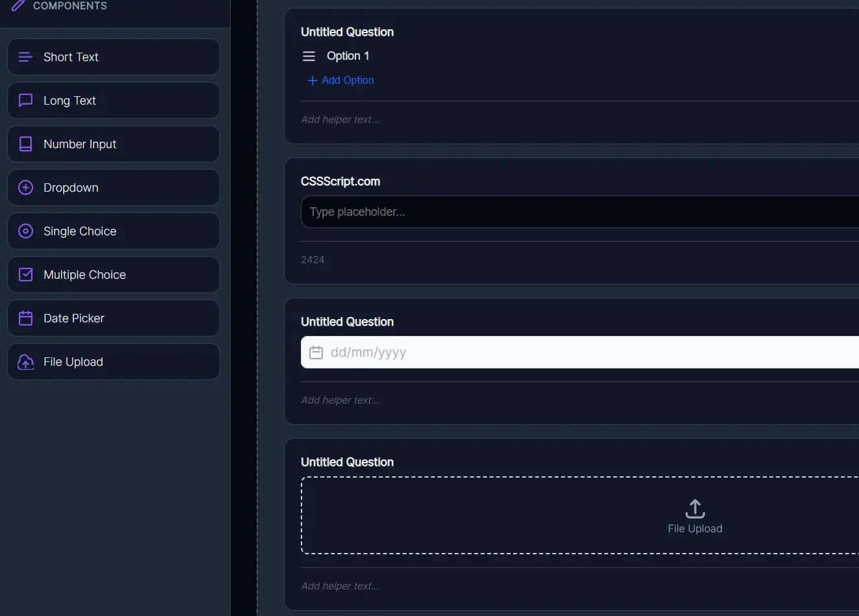Select the Option 1 label

[348, 56]
